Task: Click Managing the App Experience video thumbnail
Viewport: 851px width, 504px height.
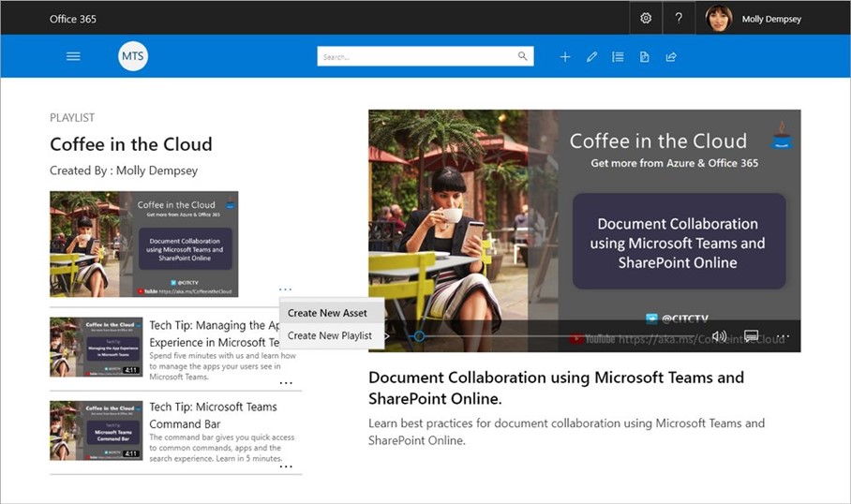Action: tap(96, 348)
